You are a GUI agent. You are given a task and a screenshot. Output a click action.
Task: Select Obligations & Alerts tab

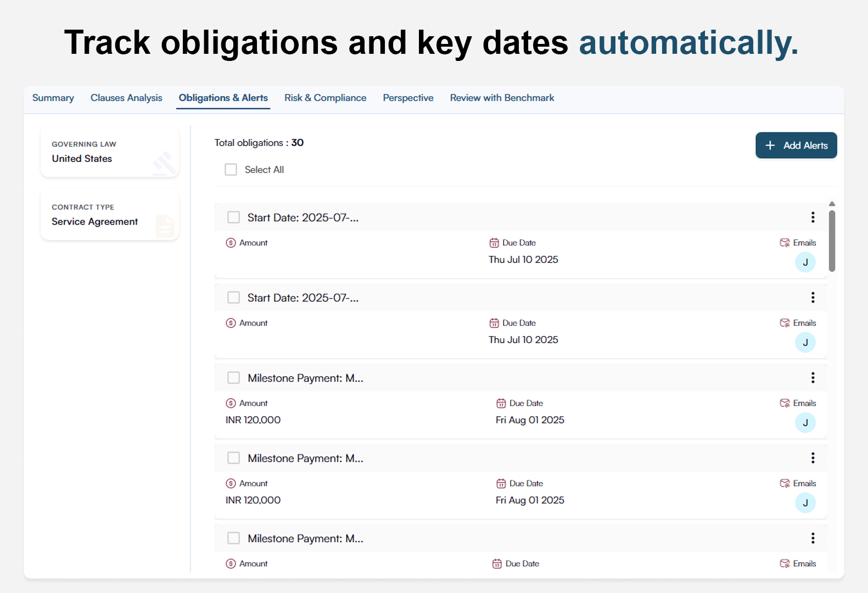click(223, 98)
